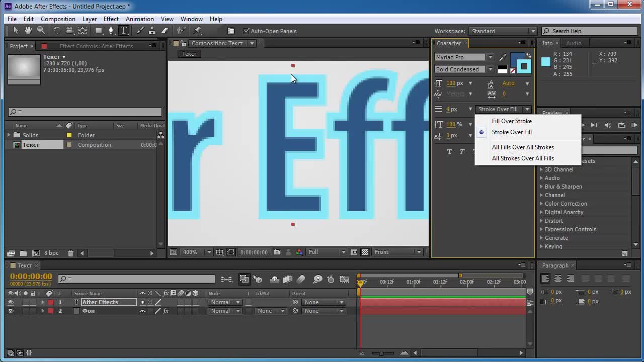The image size is (644, 362).
Task: Select the Puppet Pin tool
Action: pyautogui.click(x=198, y=31)
